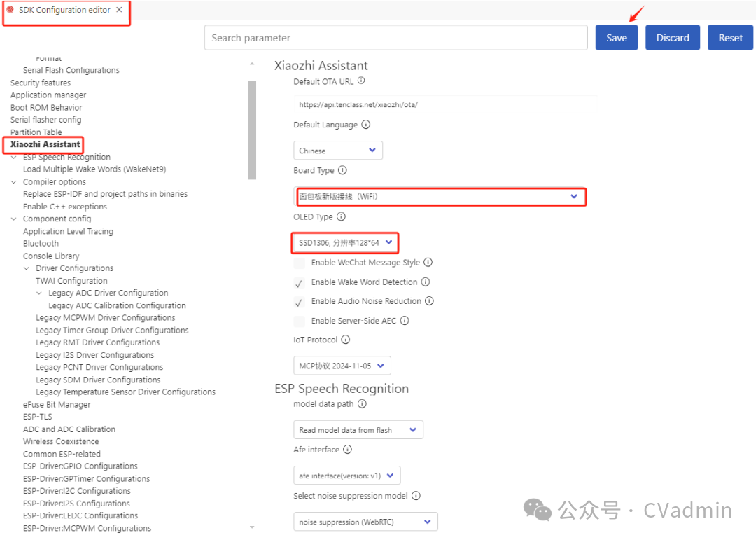Viewport: 756px width, 540px height.
Task: Click the info icon beside Afe interface
Action: click(347, 450)
